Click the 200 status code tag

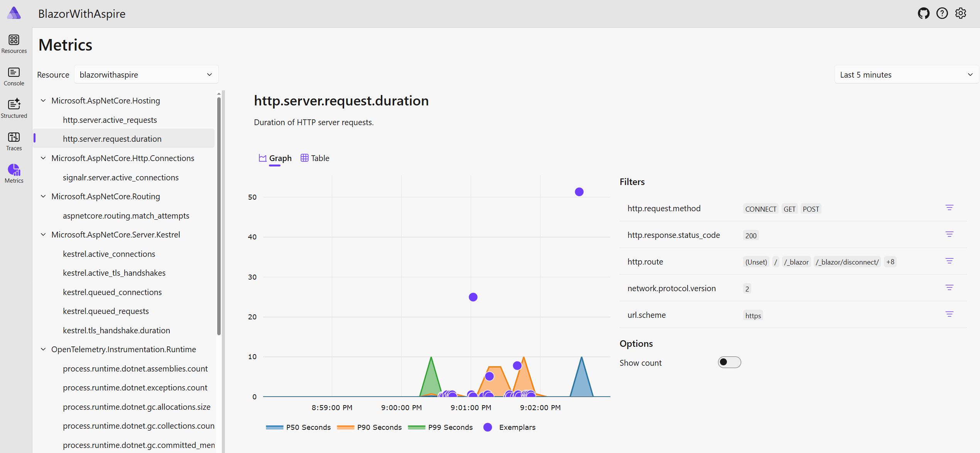click(x=751, y=236)
